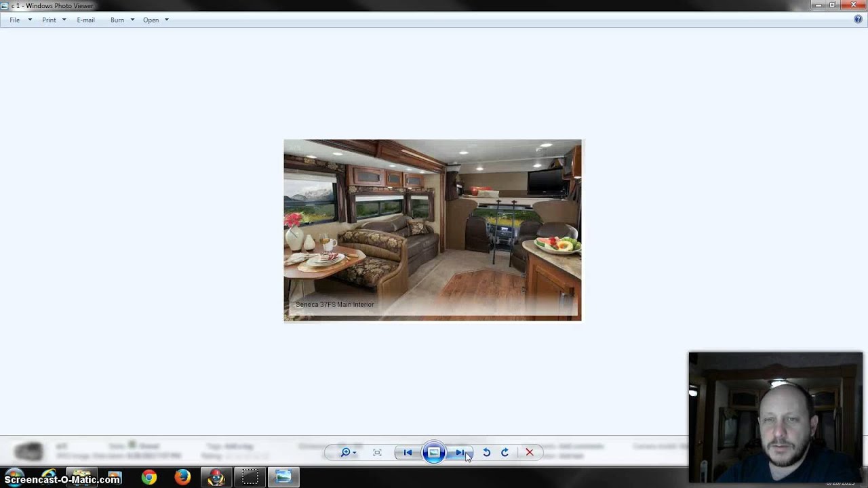Screen dimensions: 868x488
Task: Click the Seneca interior photo
Action: (433, 230)
